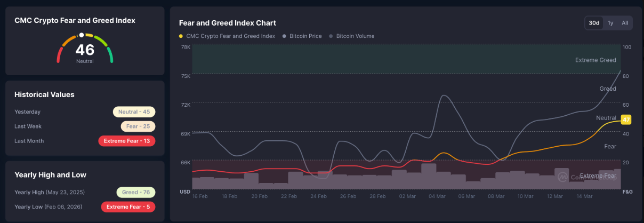Click the green segment of the gauge
Screen dimensions: 644x223
(109, 54)
